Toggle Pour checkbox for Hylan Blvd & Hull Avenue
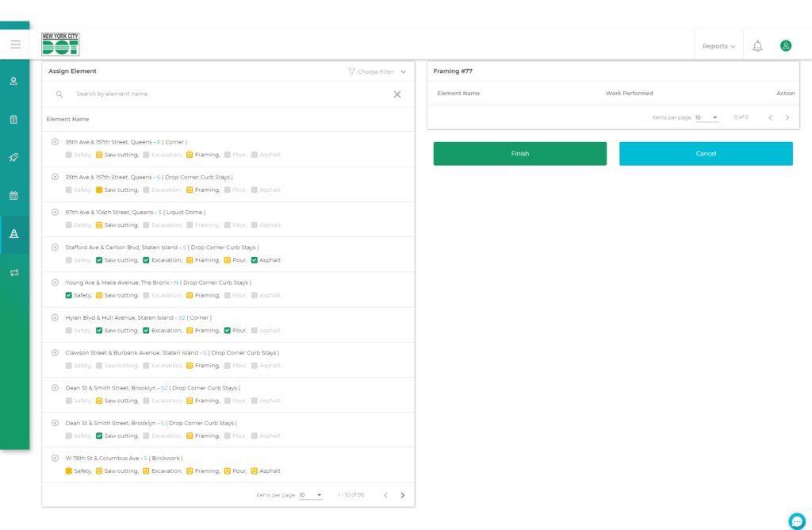The image size is (812, 530). point(228,330)
